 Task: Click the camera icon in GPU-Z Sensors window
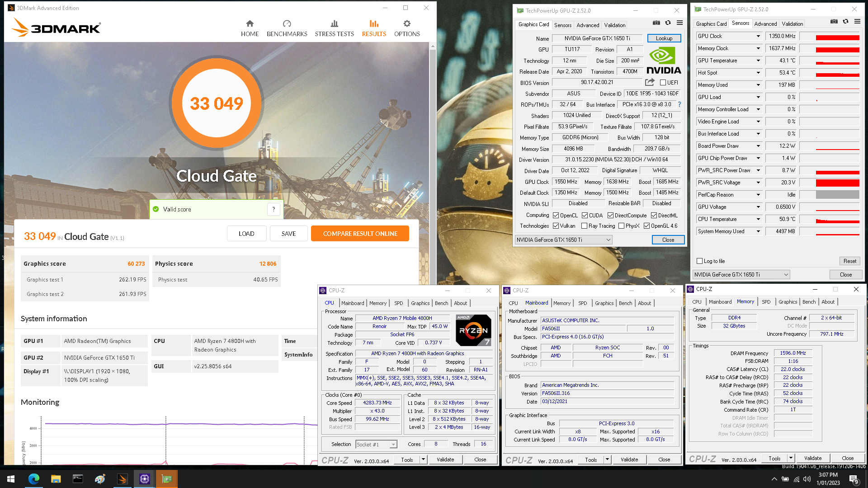[x=834, y=22]
